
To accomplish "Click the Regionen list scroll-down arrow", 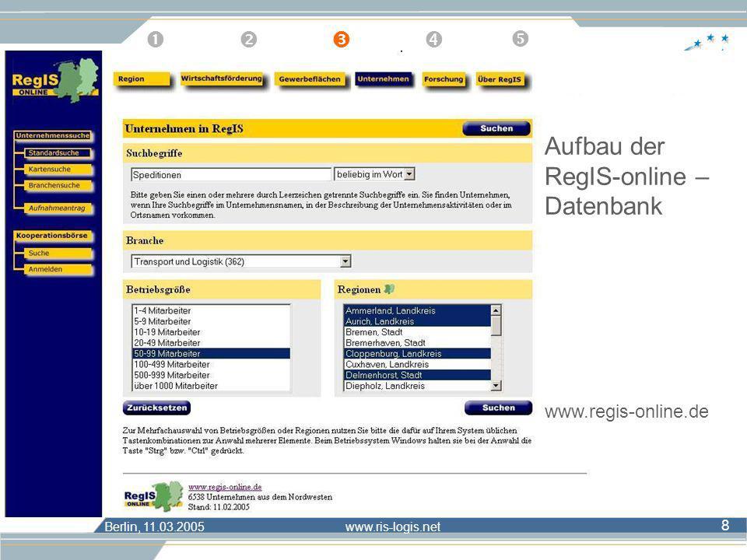I will coord(496,386).
